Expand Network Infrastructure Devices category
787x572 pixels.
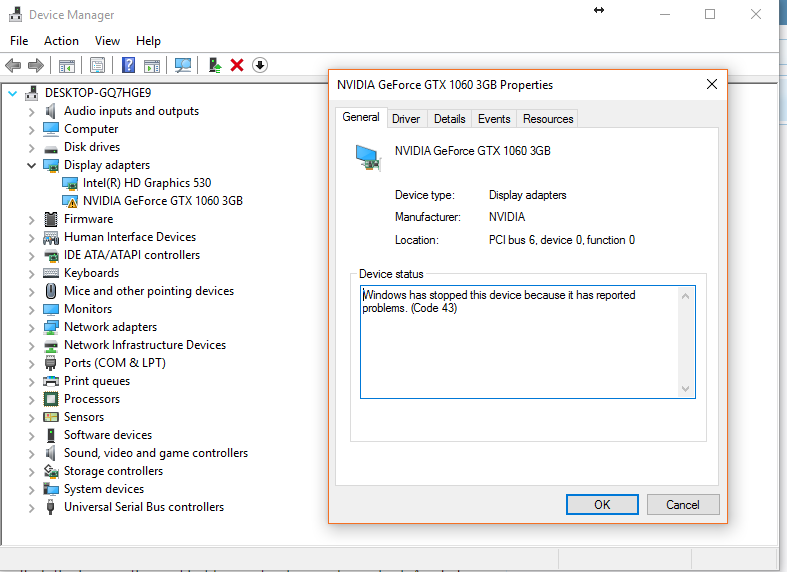31,346
